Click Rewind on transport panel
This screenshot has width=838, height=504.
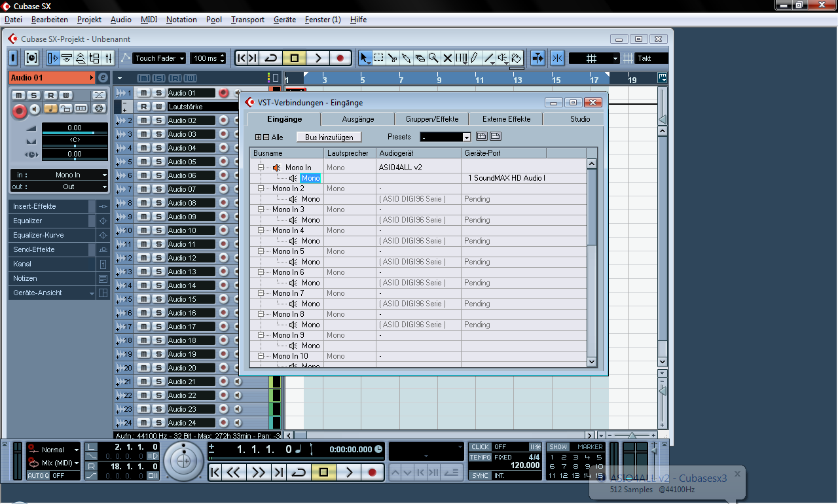[x=234, y=472]
